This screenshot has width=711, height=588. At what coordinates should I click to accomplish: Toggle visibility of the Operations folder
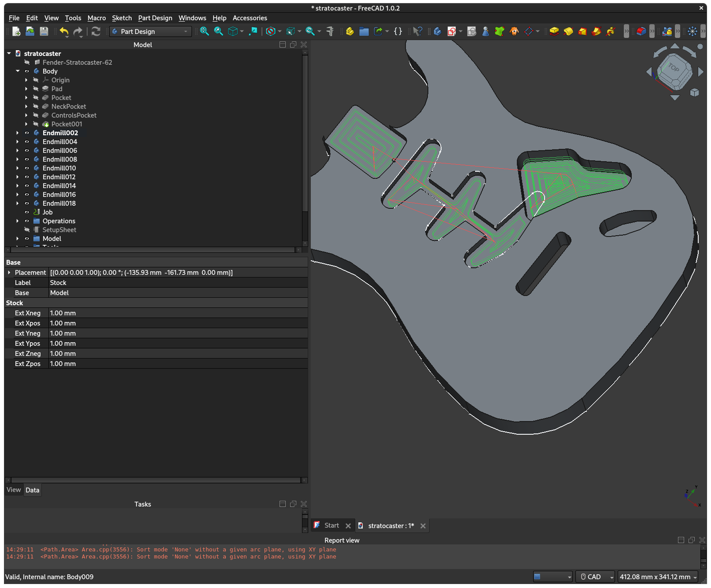tap(27, 221)
